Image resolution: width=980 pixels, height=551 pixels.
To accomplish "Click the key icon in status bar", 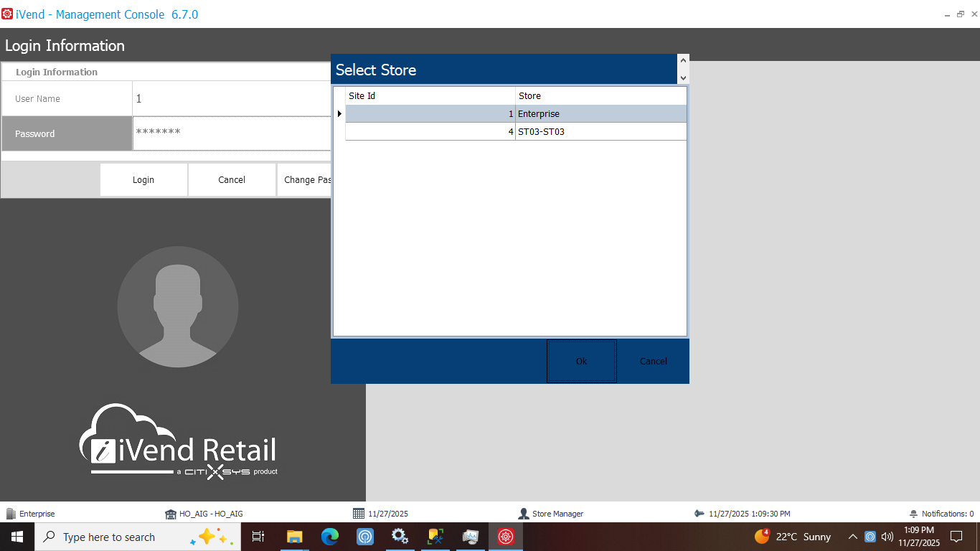I will 699,514.
